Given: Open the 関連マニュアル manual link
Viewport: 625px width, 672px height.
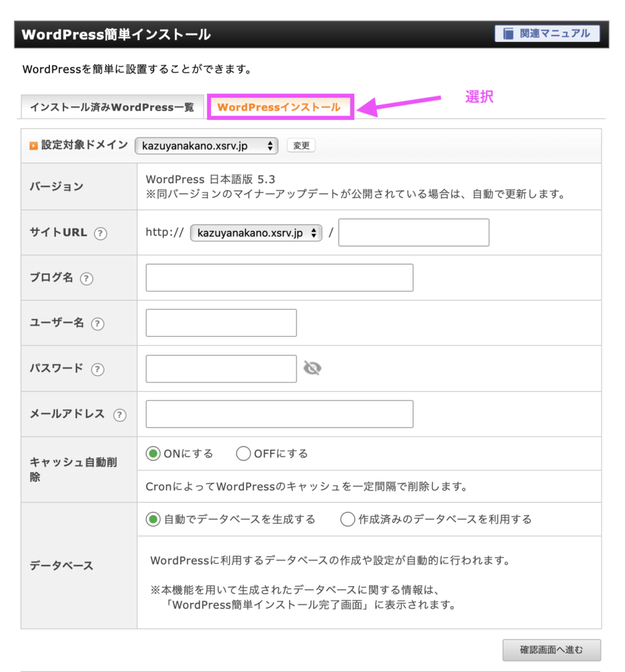Looking at the screenshot, I should click(547, 33).
